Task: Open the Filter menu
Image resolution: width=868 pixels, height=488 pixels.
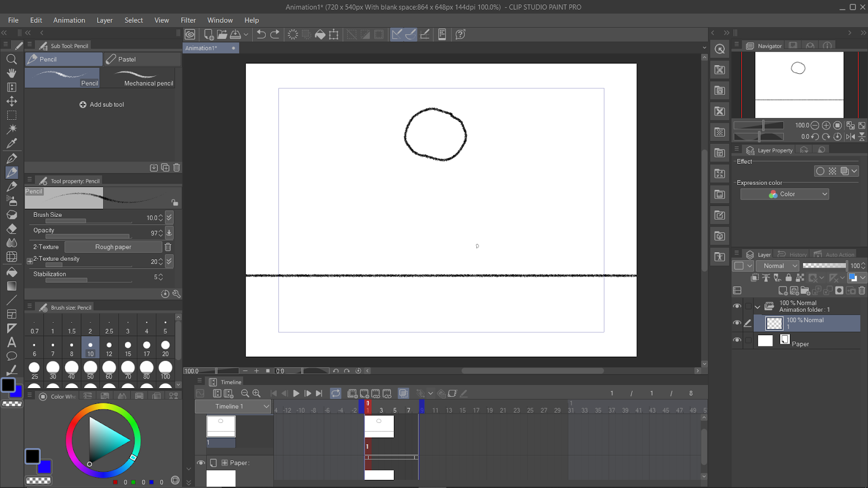Action: click(x=188, y=20)
